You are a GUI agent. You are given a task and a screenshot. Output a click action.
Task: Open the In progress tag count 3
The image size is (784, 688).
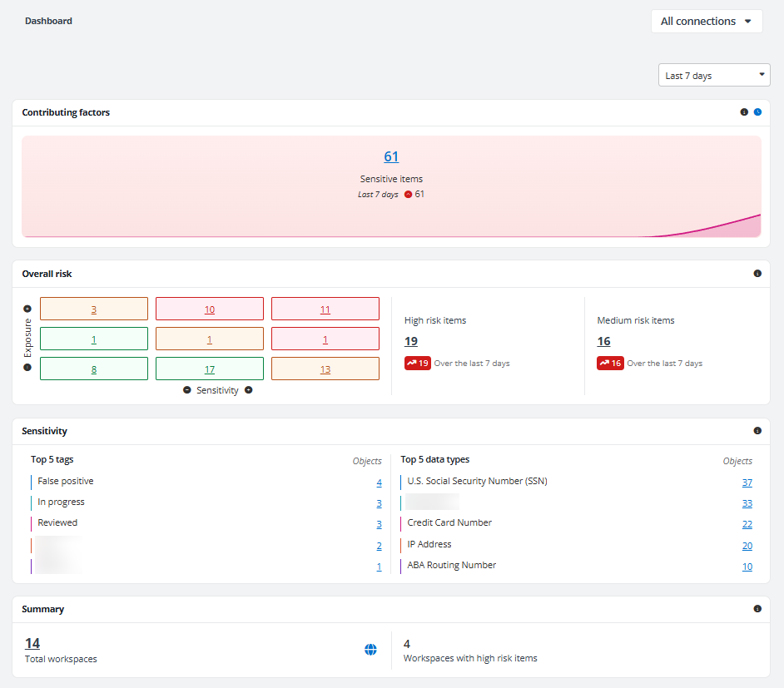(x=379, y=503)
